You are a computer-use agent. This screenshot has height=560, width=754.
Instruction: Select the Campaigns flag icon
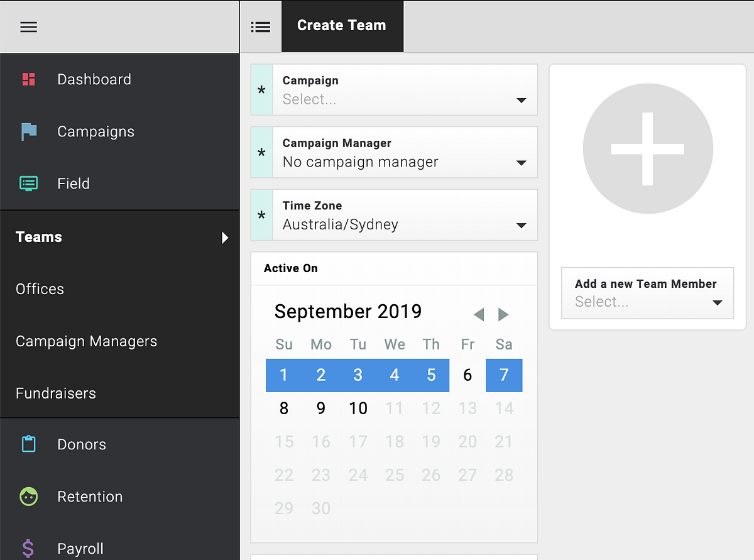(x=28, y=131)
